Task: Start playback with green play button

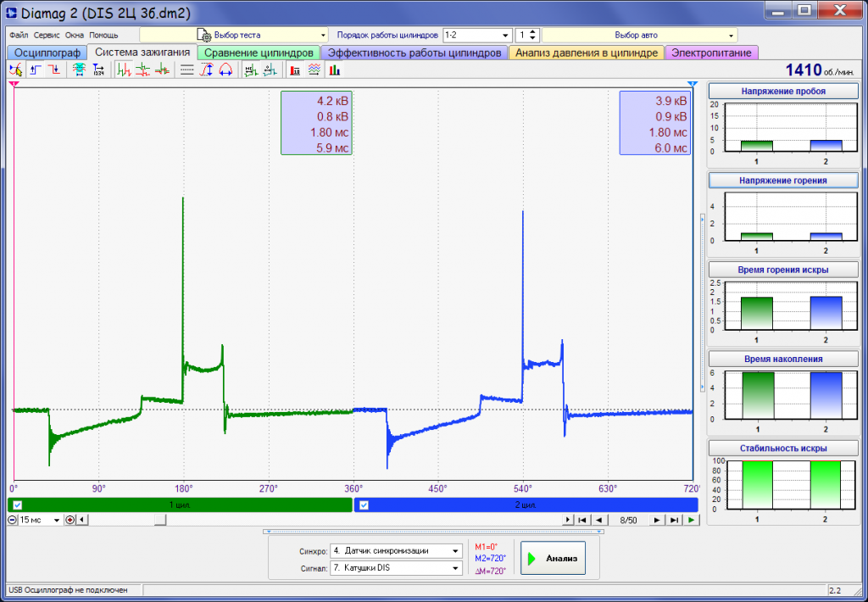Action: (x=691, y=520)
